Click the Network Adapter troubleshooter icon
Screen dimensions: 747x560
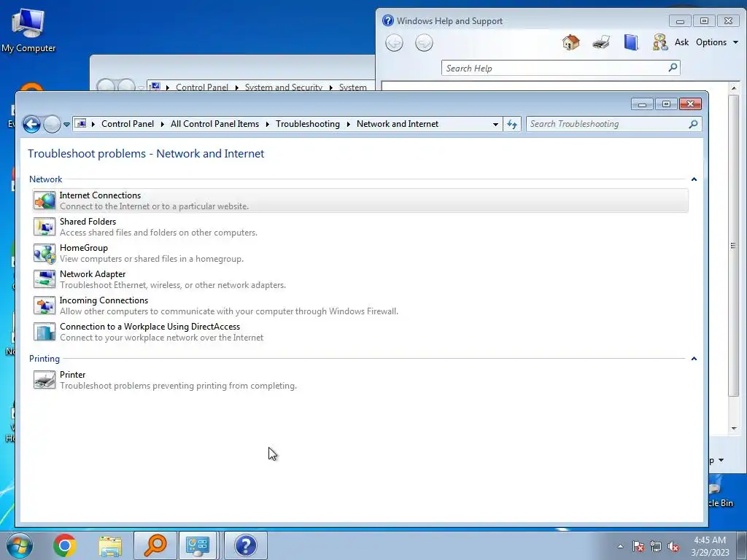coord(44,279)
